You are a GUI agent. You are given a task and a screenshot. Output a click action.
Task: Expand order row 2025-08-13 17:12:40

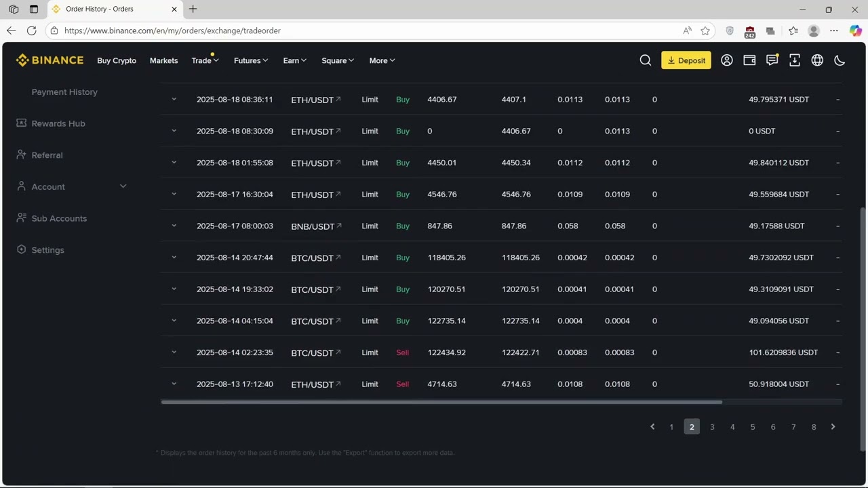174,384
